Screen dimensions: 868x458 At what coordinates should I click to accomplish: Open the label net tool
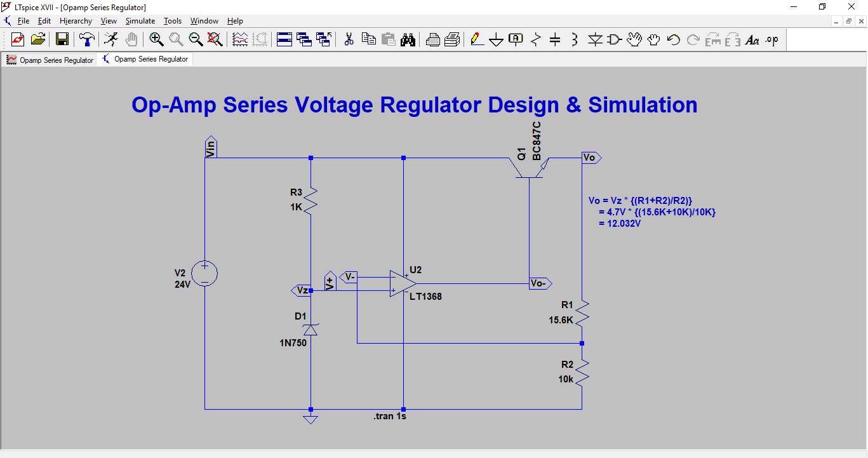tap(516, 39)
